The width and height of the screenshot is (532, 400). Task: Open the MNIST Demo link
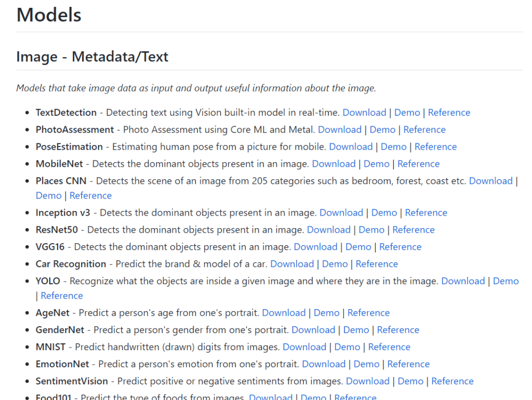tap(347, 347)
